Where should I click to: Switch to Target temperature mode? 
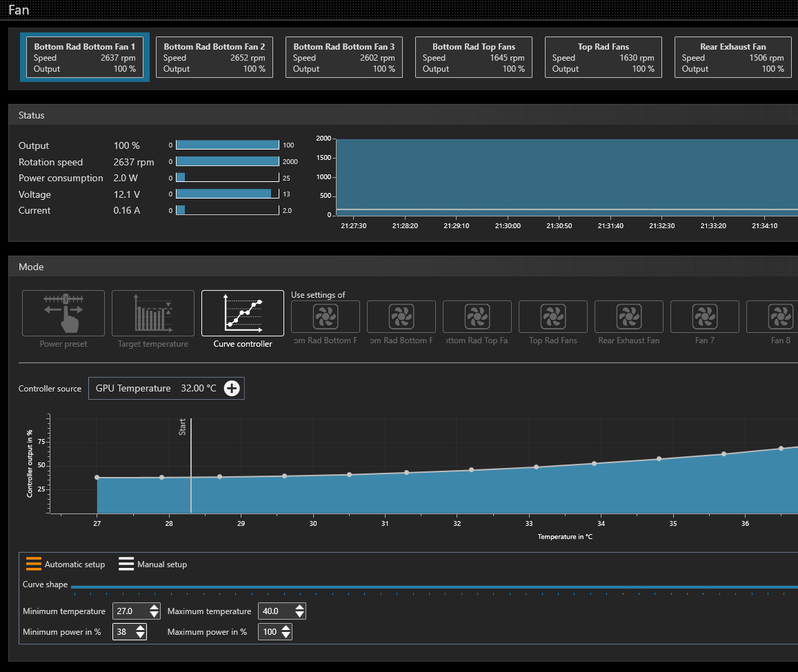pyautogui.click(x=152, y=313)
